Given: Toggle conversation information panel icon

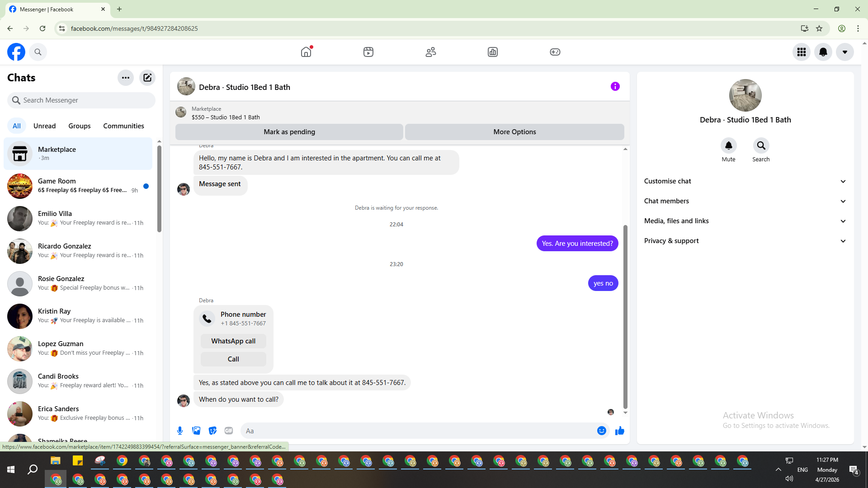Looking at the screenshot, I should click(x=615, y=86).
